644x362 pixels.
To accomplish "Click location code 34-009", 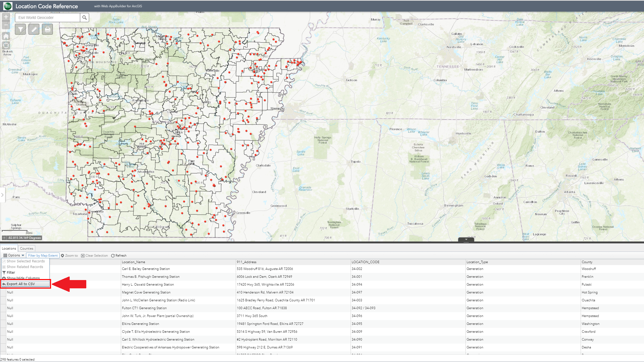I will 357,332.
